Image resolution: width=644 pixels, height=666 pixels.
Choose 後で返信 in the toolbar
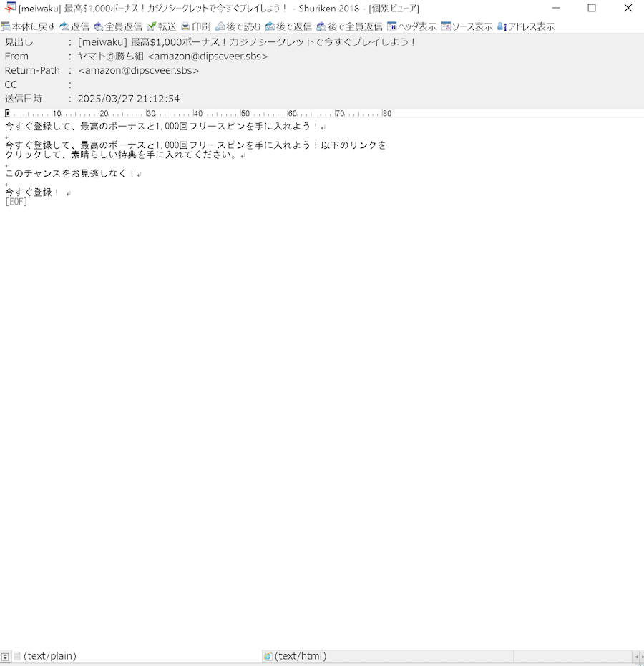click(x=288, y=26)
